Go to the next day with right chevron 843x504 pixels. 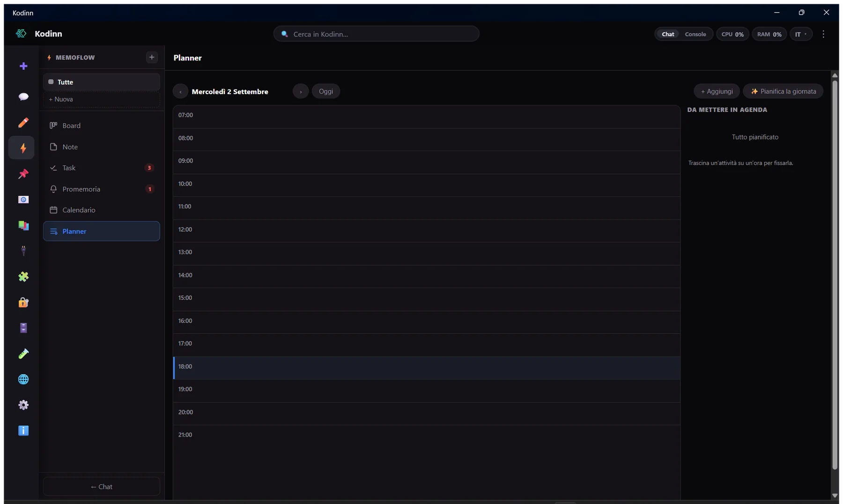pyautogui.click(x=301, y=91)
